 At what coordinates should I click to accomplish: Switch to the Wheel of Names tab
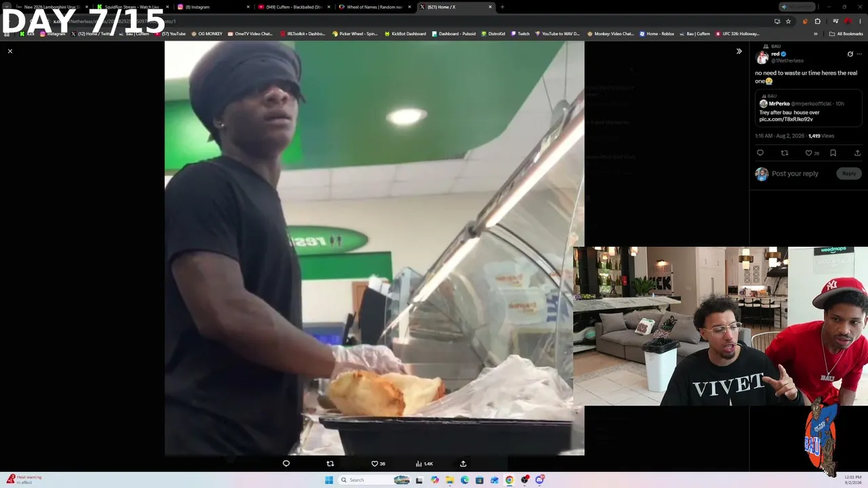click(x=374, y=7)
